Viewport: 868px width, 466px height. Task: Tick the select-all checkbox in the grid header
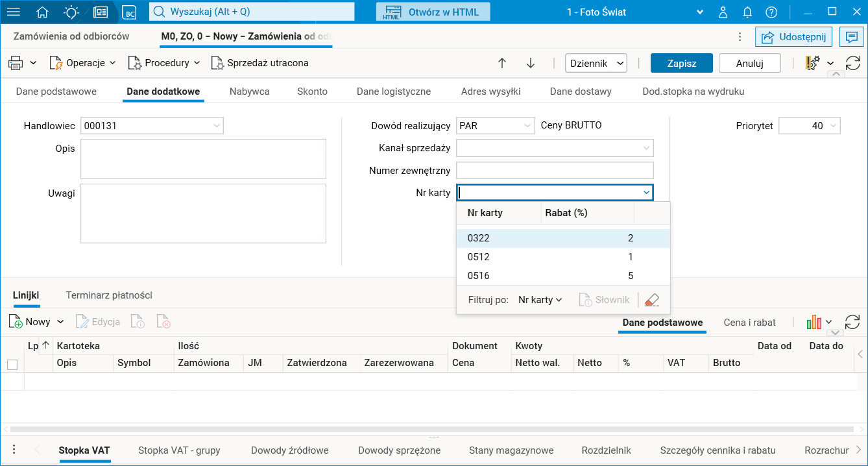coord(12,365)
